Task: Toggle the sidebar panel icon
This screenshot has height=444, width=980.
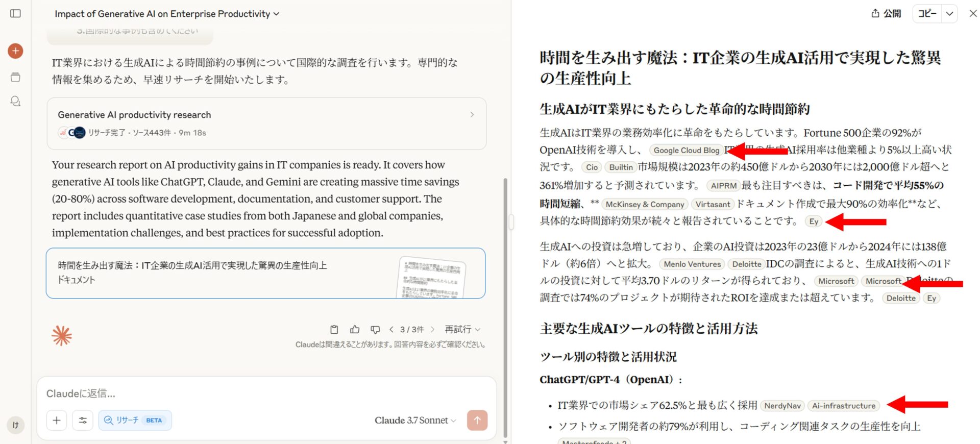Action: [x=15, y=13]
